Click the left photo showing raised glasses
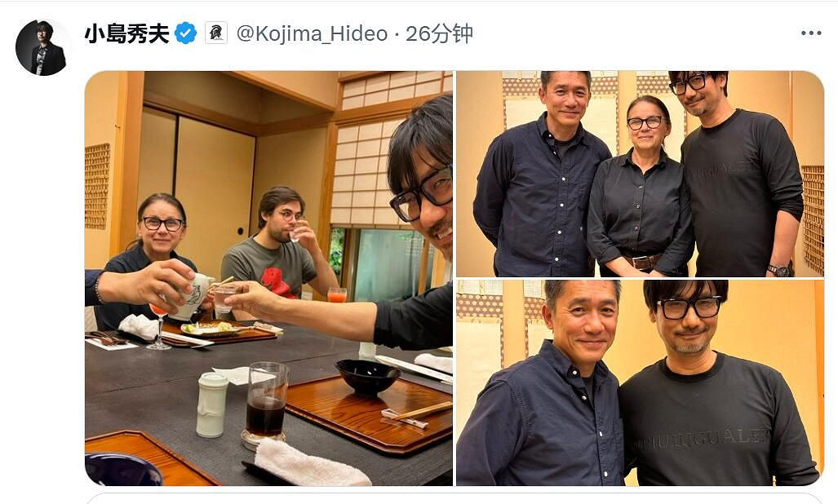This screenshot has width=838, height=504. click(269, 277)
